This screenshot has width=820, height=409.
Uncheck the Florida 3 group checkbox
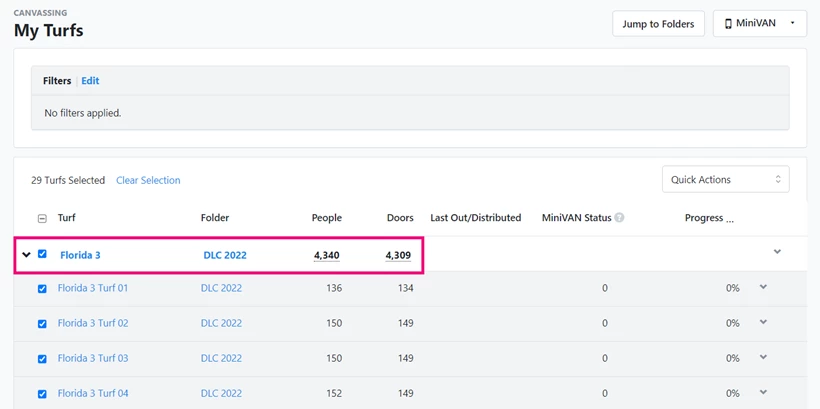click(42, 254)
